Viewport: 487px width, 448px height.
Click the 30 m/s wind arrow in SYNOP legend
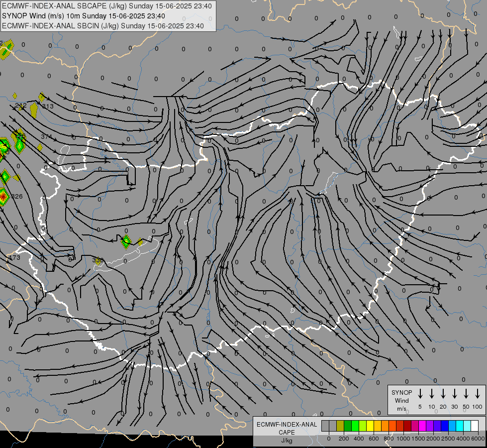(x=454, y=393)
